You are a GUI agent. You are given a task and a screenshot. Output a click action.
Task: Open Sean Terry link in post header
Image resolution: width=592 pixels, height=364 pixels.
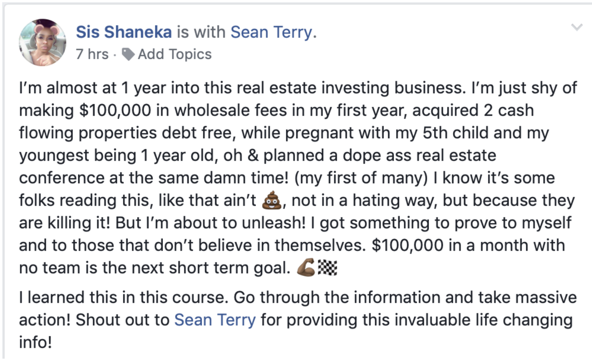[271, 32]
